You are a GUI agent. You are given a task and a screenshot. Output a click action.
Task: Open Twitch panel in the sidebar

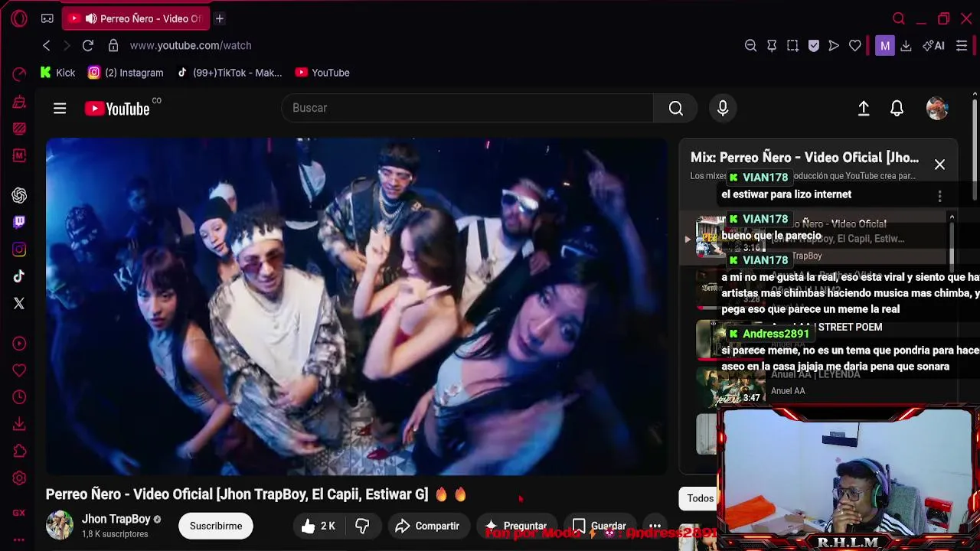[19, 222]
